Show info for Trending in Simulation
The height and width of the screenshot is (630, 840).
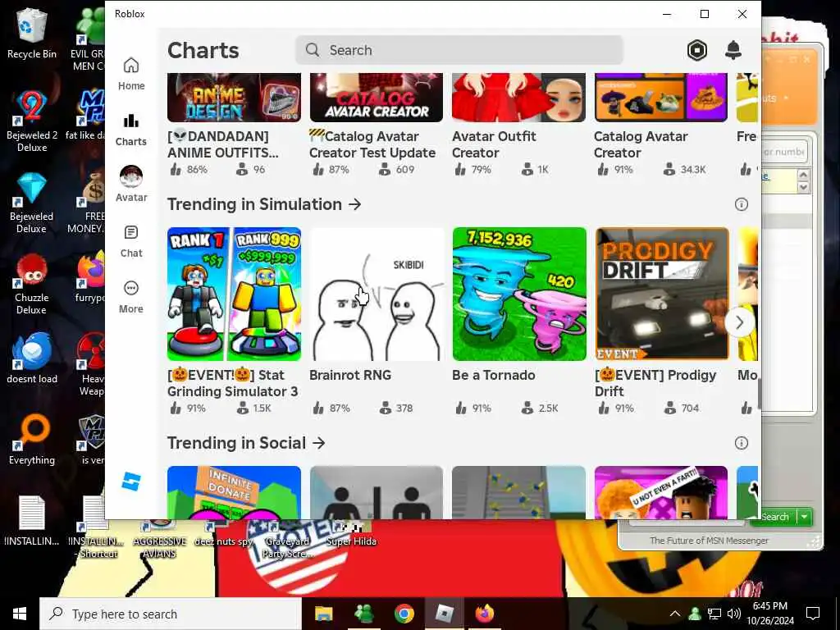(x=742, y=204)
